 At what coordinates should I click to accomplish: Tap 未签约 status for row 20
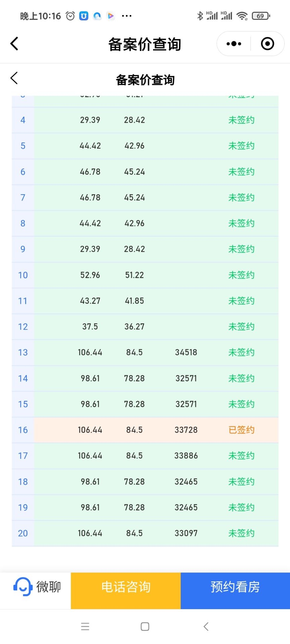tap(241, 533)
